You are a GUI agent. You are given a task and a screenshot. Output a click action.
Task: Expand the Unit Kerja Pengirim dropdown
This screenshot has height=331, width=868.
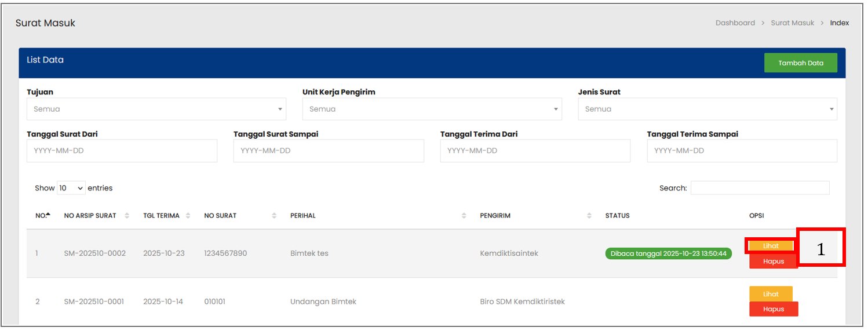tap(432, 109)
